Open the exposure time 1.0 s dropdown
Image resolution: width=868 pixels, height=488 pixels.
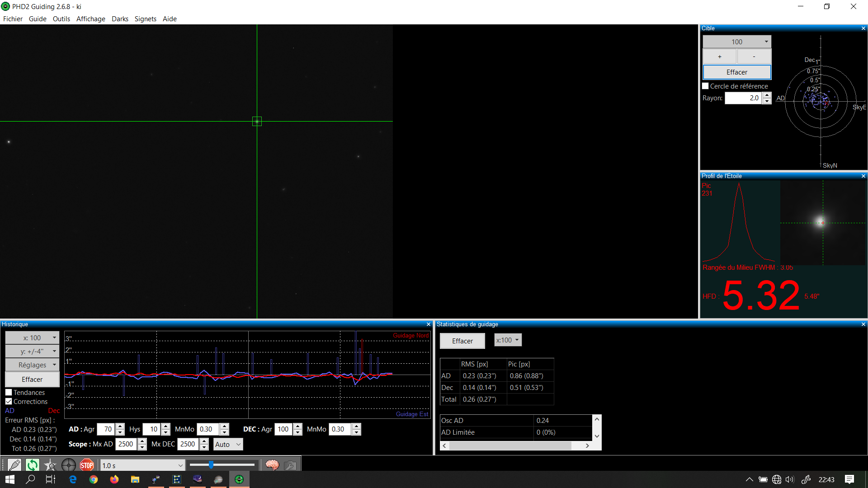180,465
